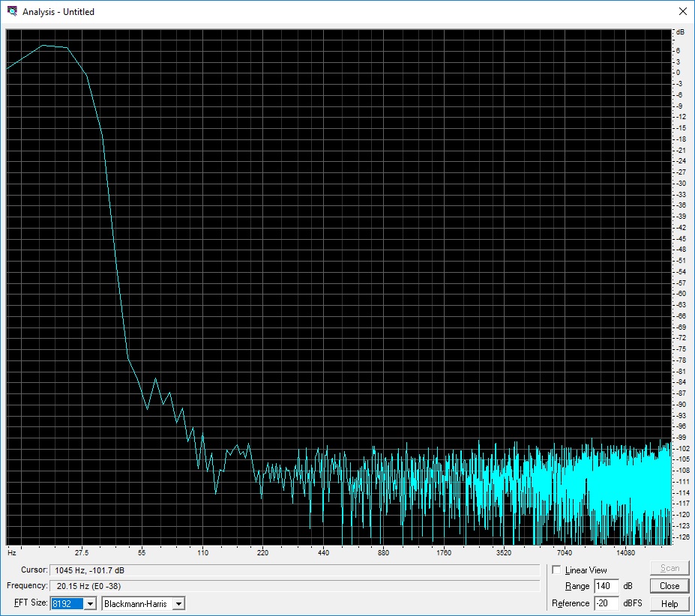Enable the Linear View checkbox
The height and width of the screenshot is (616, 695).
click(556, 570)
